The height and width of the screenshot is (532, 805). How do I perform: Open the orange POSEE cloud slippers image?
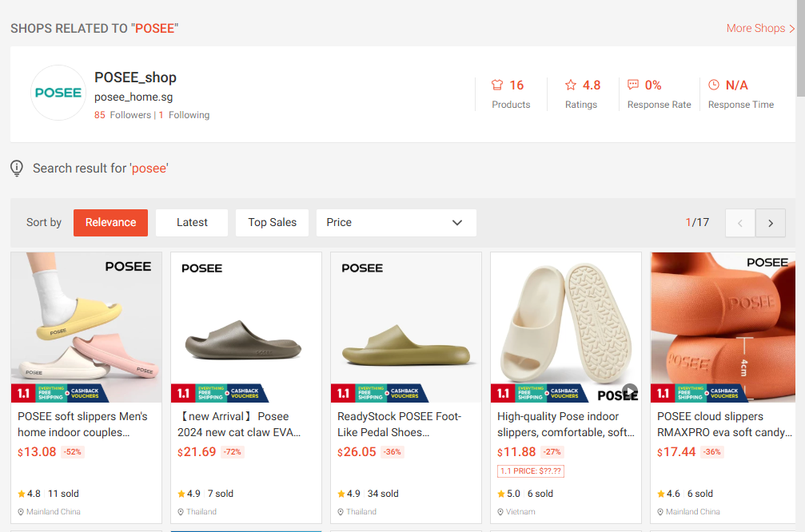click(x=723, y=327)
